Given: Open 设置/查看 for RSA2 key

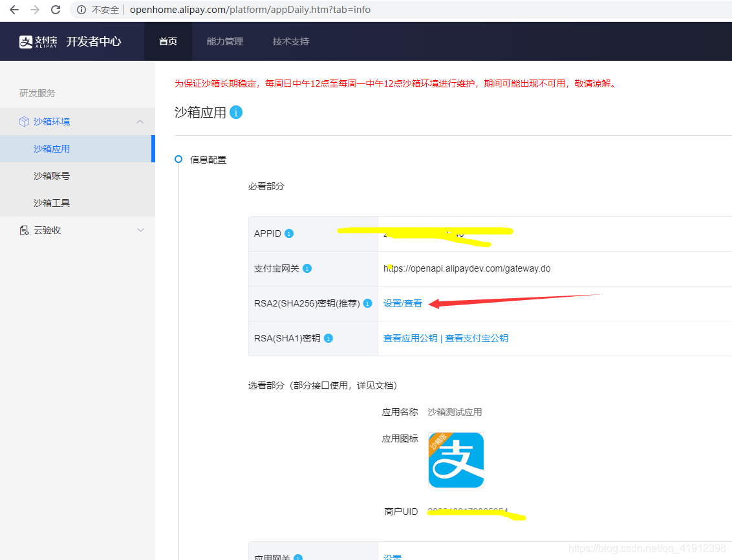Looking at the screenshot, I should point(402,303).
